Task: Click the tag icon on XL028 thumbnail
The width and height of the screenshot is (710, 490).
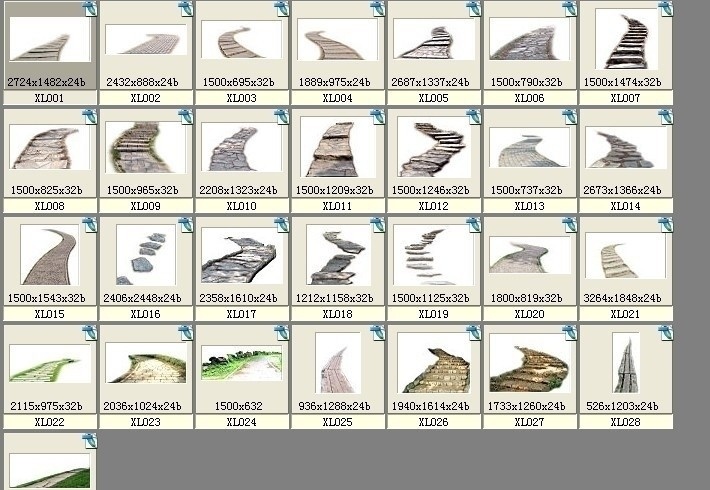Action: tap(666, 332)
